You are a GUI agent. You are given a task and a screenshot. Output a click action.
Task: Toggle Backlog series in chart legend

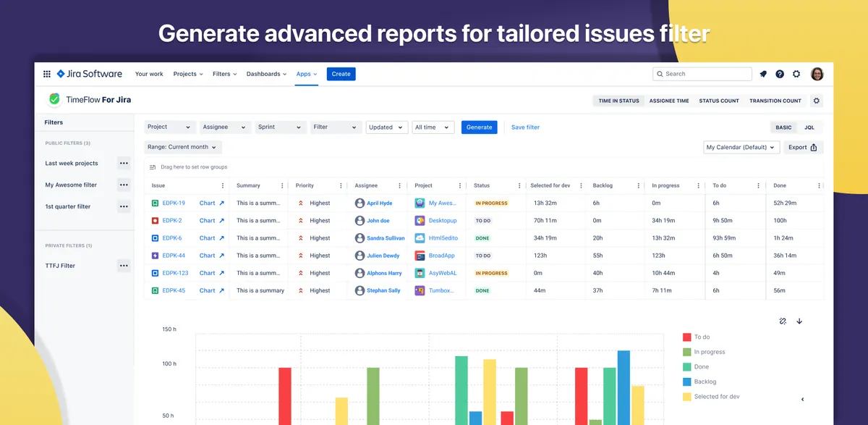699,382
